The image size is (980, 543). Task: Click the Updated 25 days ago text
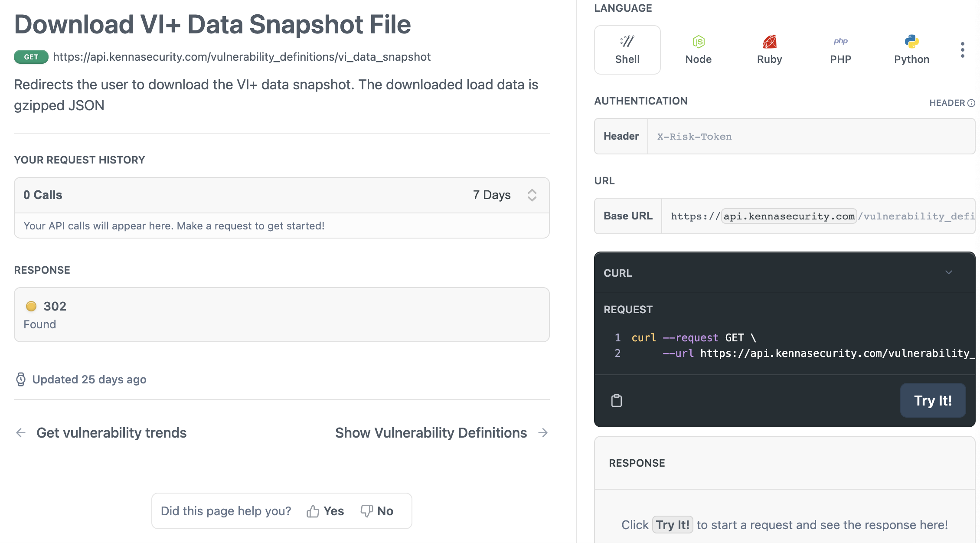coord(89,379)
